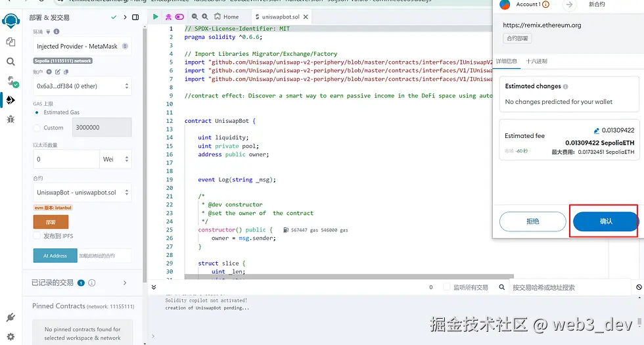Click the edit fee pencil icon
This screenshot has height=345, width=644.
[x=597, y=131]
